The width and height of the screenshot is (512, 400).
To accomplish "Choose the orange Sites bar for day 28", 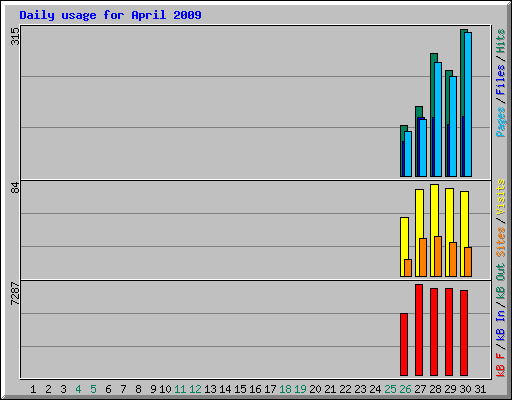I will [438, 256].
